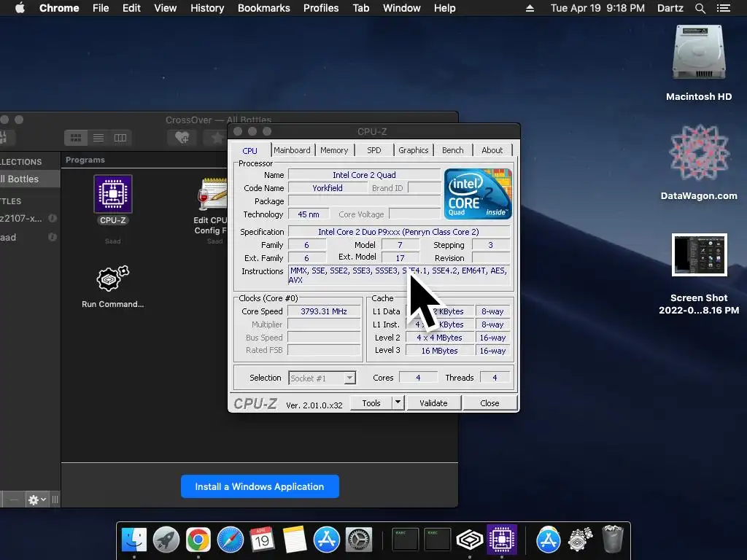Click the Dartz user name in menu bar

[x=670, y=8]
